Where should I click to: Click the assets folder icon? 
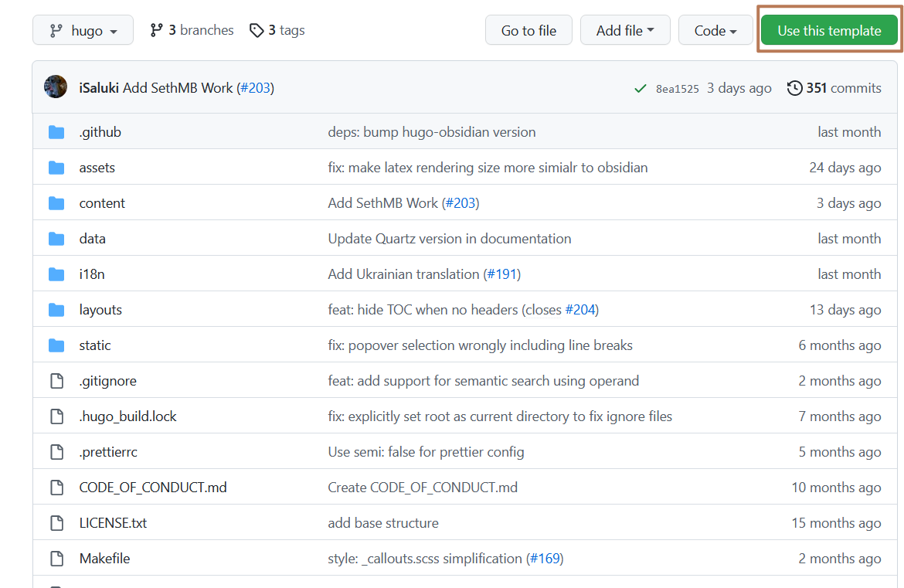(56, 168)
